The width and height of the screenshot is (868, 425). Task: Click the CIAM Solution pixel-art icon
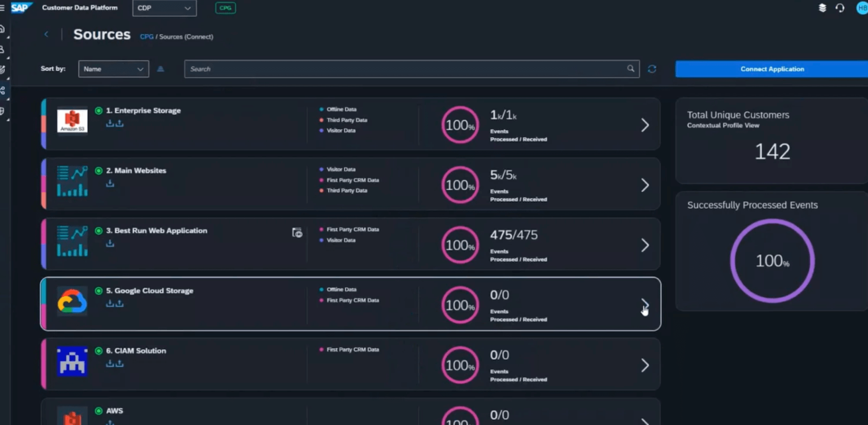tap(72, 361)
